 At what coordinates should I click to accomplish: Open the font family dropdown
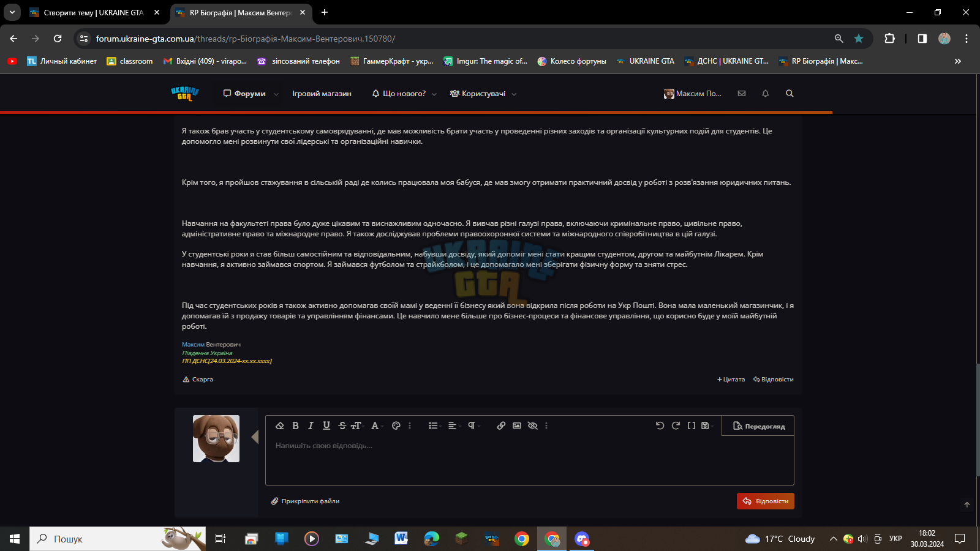click(376, 425)
